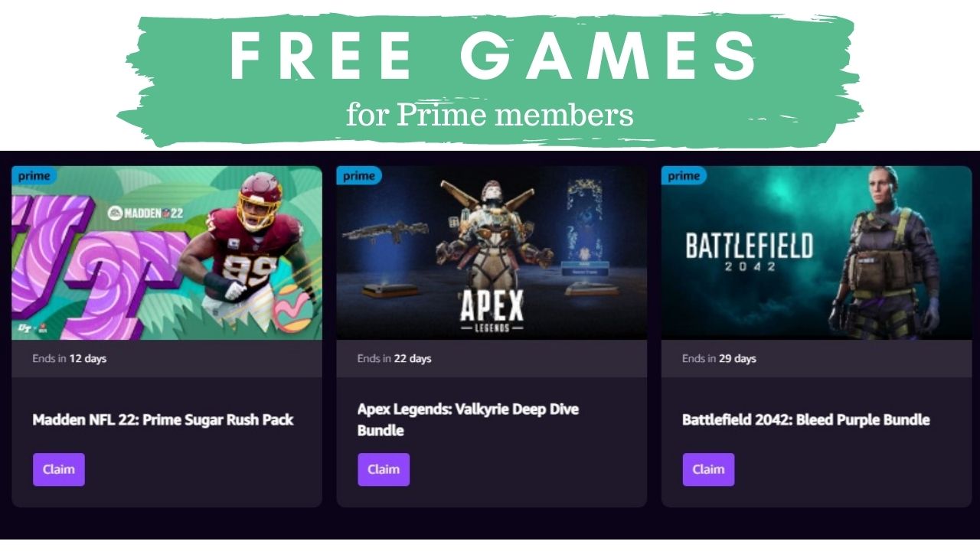
Task: Click the prime badge on Madden card
Action: click(x=34, y=176)
